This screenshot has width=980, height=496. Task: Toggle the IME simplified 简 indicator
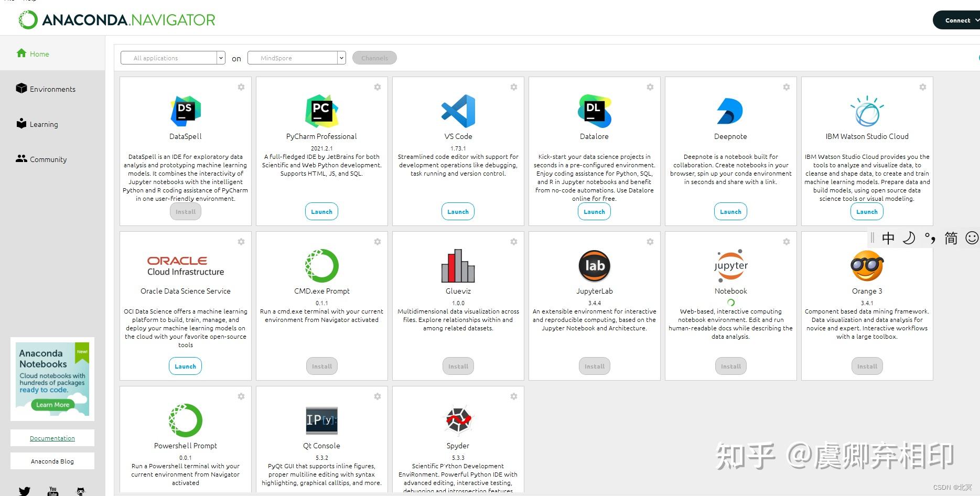point(951,238)
